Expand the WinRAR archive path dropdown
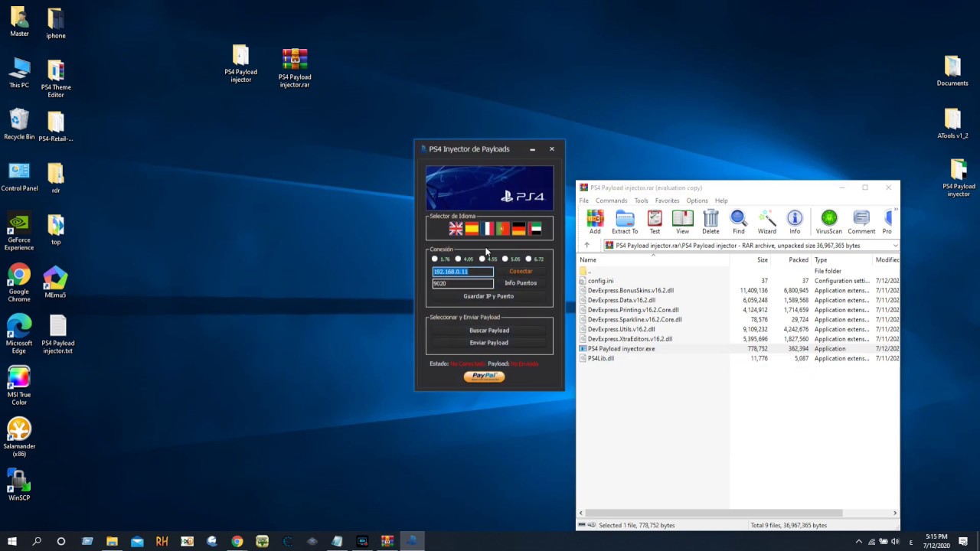The width and height of the screenshot is (980, 551). tap(894, 246)
